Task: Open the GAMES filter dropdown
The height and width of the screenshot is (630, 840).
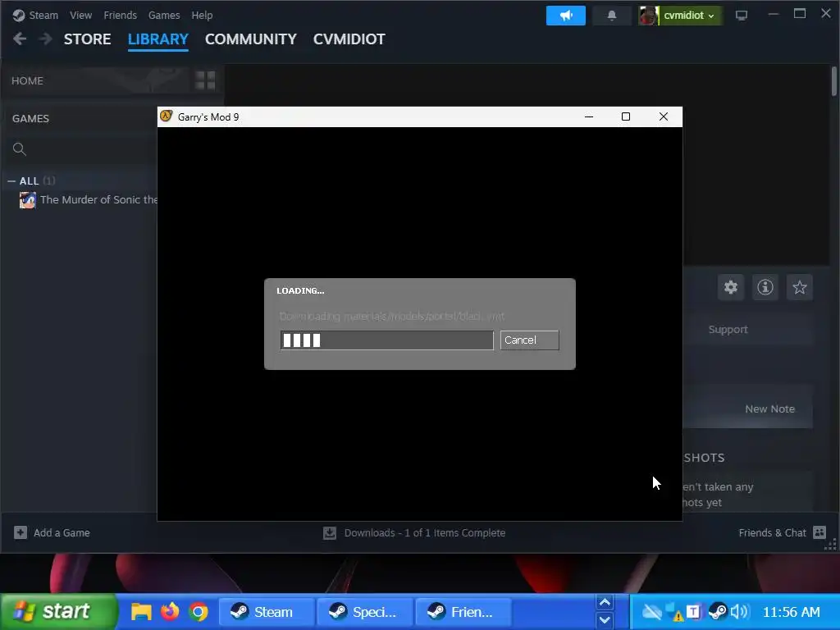Action: pyautogui.click(x=30, y=118)
